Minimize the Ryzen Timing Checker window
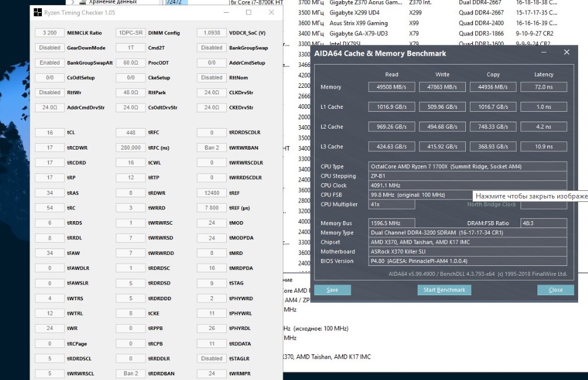Image resolution: width=588 pixels, height=380 pixels. (x=226, y=12)
